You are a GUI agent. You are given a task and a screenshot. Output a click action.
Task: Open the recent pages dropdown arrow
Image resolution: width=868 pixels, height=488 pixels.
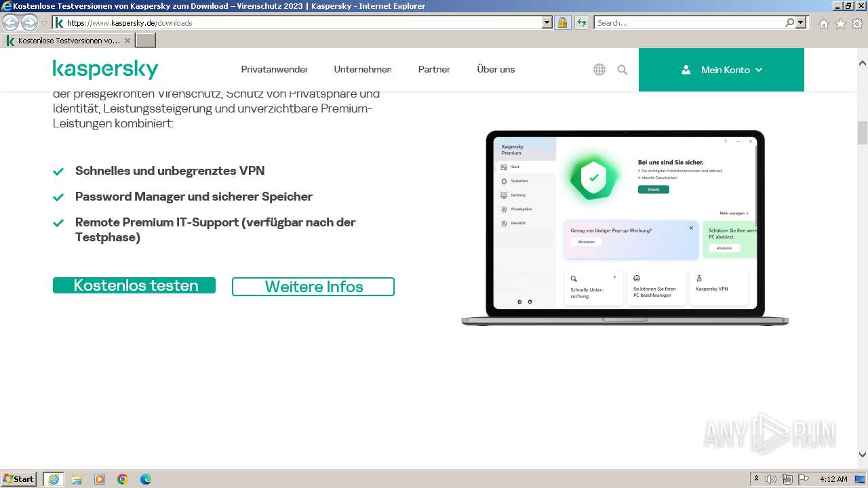click(x=44, y=23)
